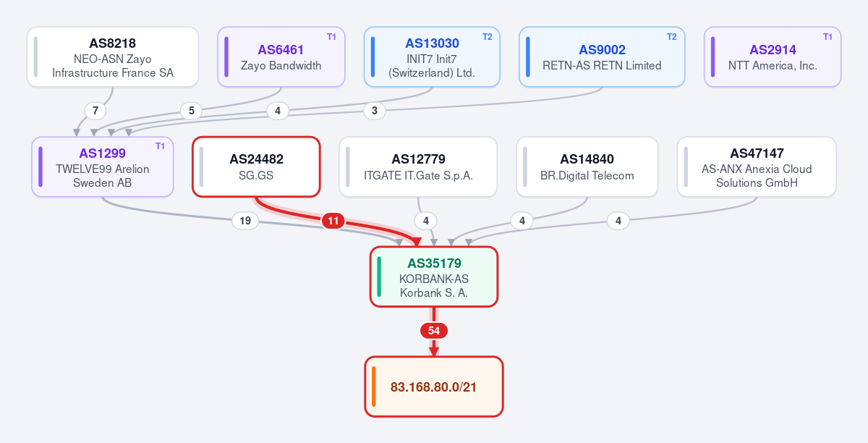Image resolution: width=868 pixels, height=443 pixels.
Task: Open the AS13030 INIT7 node
Action: pos(432,57)
